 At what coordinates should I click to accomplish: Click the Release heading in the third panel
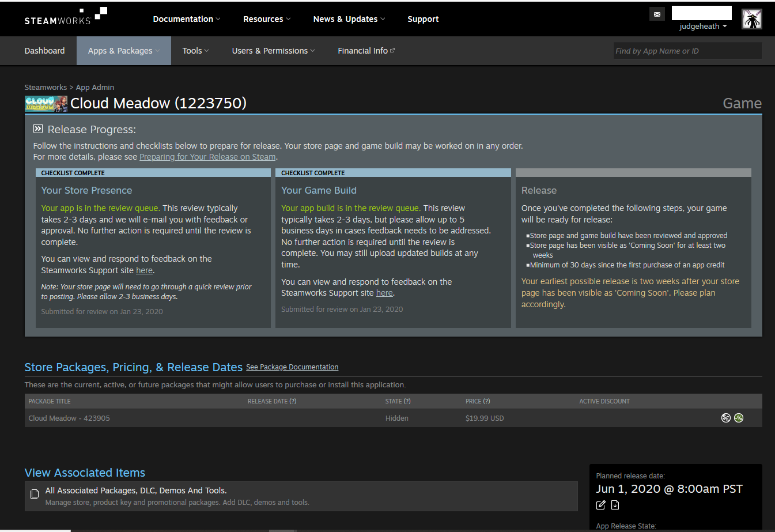539,190
